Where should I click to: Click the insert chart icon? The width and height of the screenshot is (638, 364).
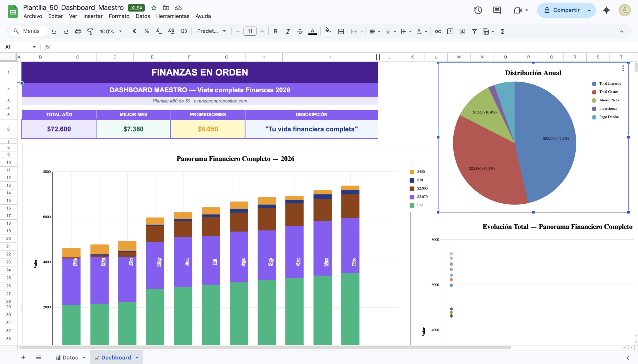pos(462,31)
